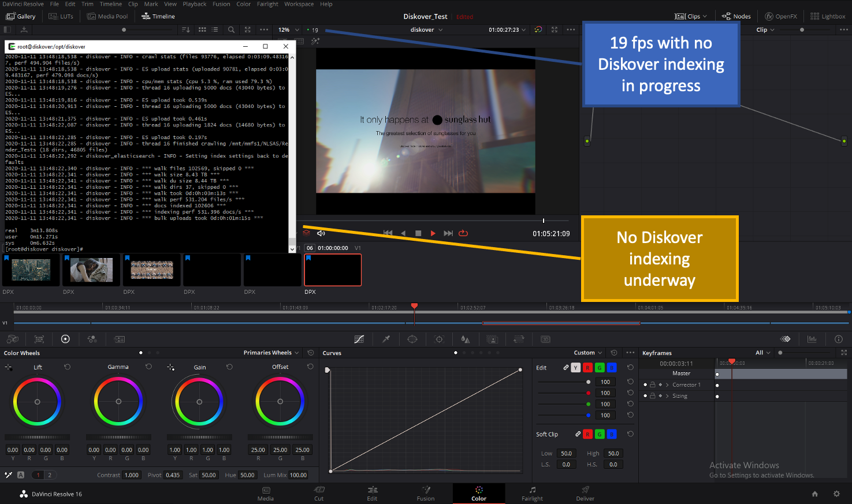Click the viewer loop playback icon

(463, 233)
